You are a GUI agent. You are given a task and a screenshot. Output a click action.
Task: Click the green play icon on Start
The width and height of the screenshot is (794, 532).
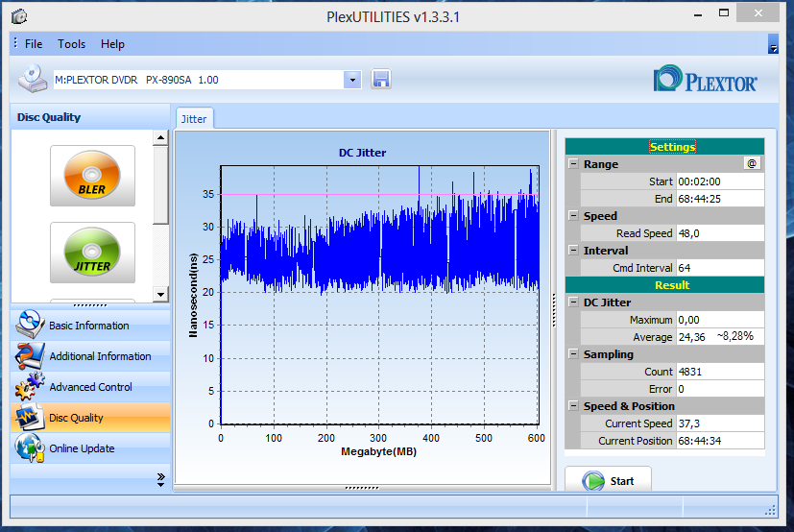pyautogui.click(x=593, y=481)
